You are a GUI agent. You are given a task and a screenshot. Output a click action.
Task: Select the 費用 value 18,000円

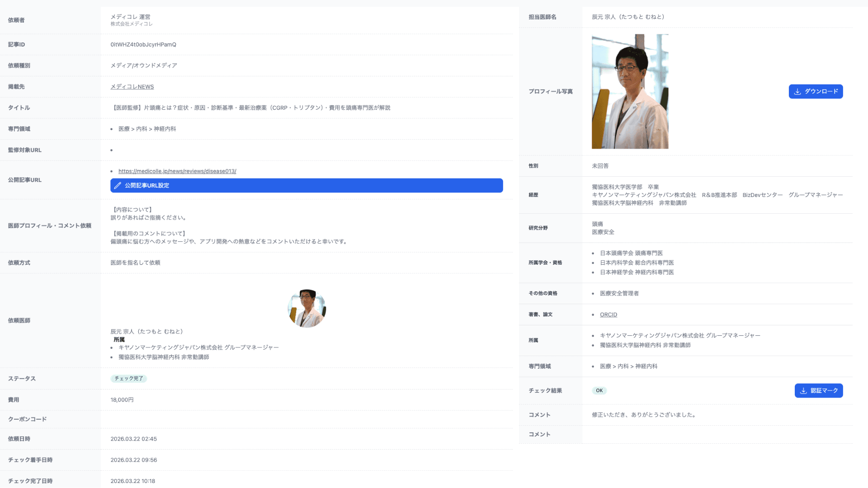pyautogui.click(x=122, y=399)
